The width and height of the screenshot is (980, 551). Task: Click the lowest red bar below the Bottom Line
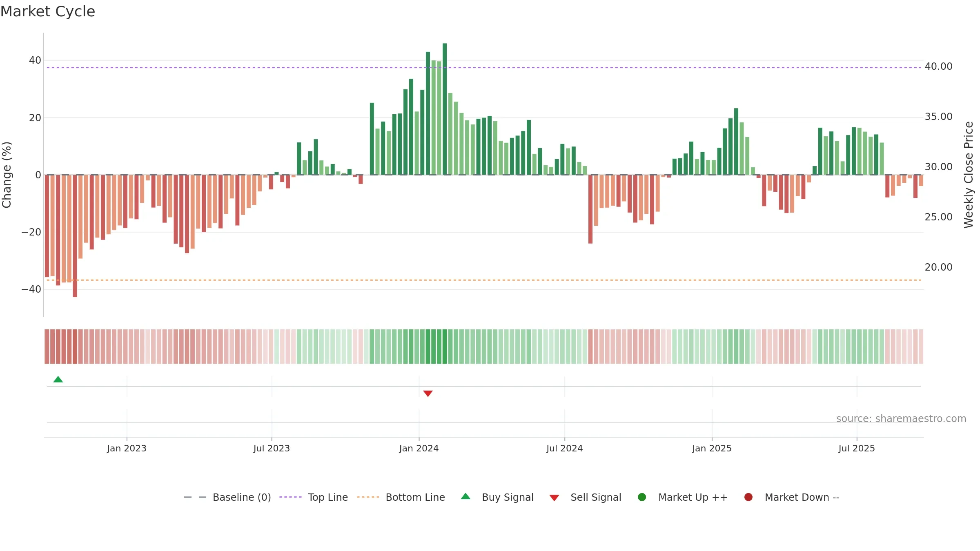coord(75,236)
